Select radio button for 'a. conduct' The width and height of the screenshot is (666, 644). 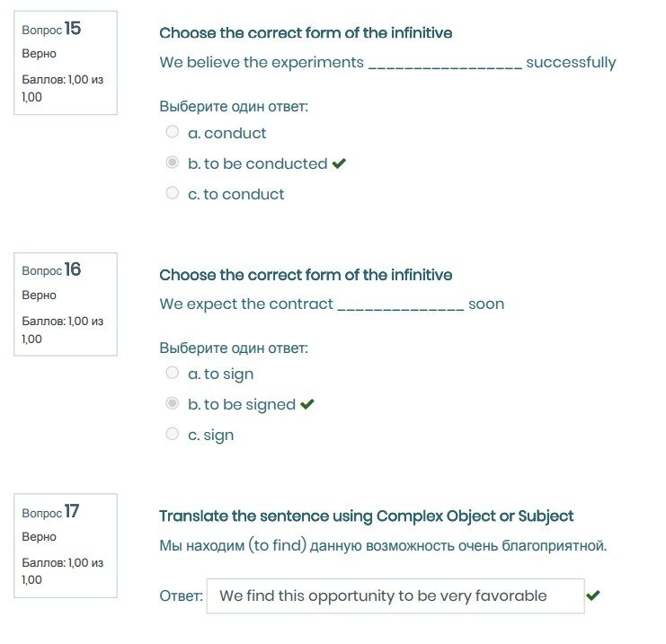click(x=173, y=132)
